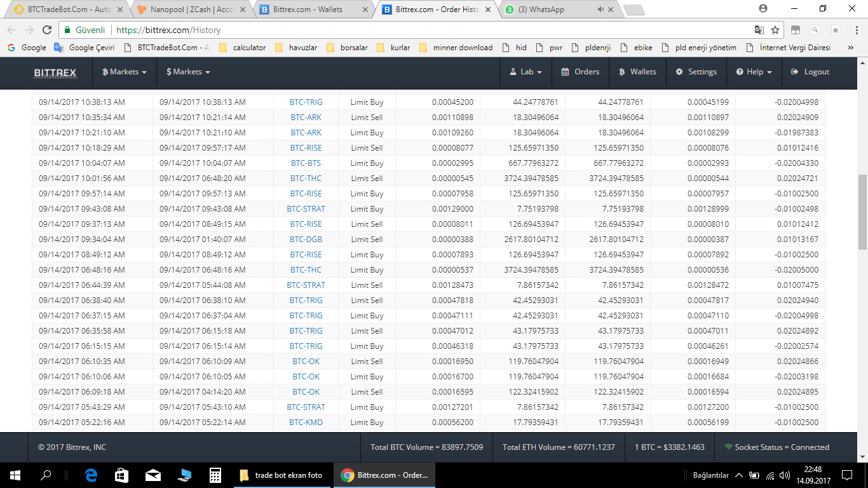The image size is (868, 488).
Task: Open BTC-ARK link in 10:35:34 AM row
Action: [x=306, y=118]
